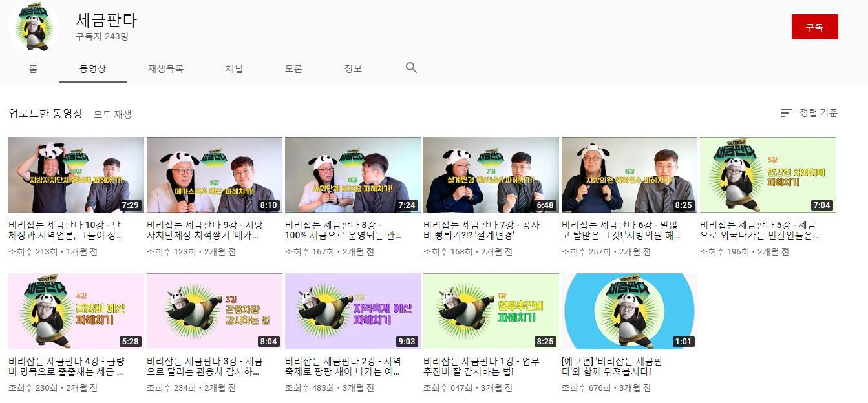
Task: Click the 구독자 243명 subscriber count
Action: tap(102, 37)
